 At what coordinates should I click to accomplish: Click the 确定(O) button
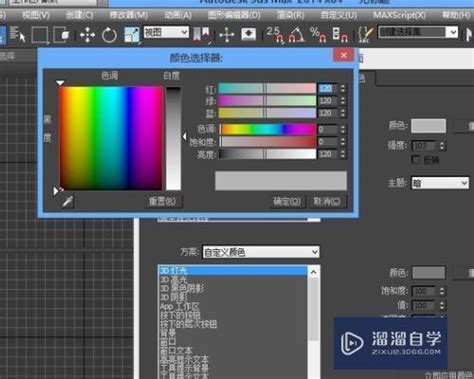coord(287,201)
